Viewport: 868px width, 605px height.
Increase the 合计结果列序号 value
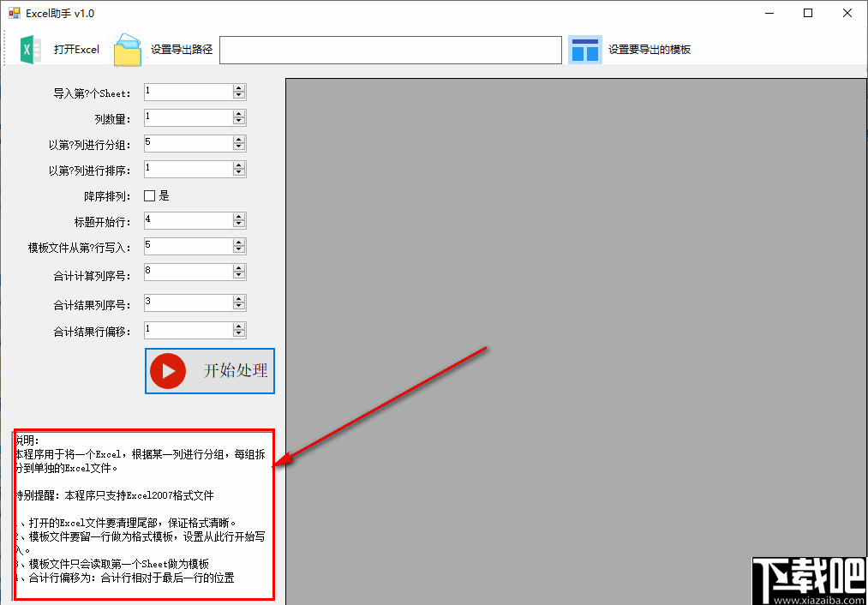(239, 299)
